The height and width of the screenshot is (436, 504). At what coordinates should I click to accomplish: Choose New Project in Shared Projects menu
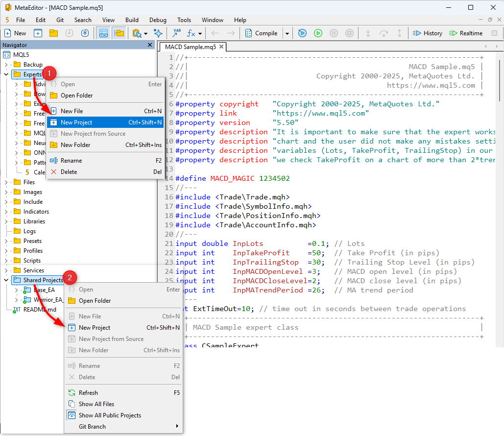(124, 328)
